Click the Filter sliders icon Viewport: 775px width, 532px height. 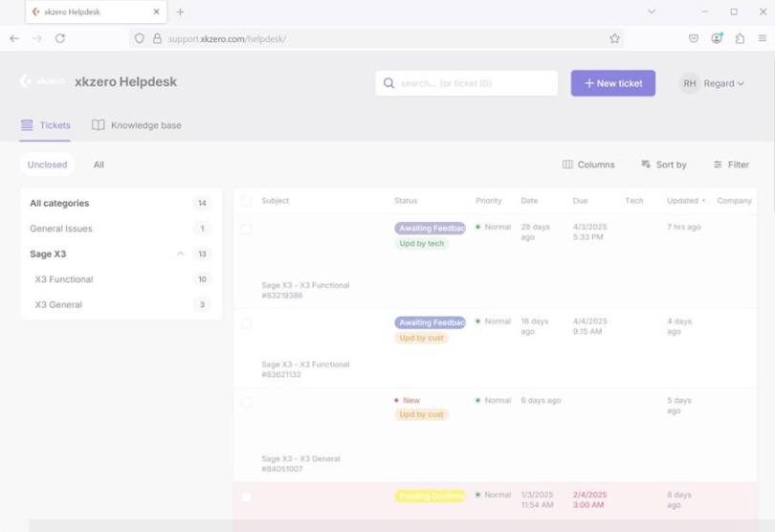point(718,165)
